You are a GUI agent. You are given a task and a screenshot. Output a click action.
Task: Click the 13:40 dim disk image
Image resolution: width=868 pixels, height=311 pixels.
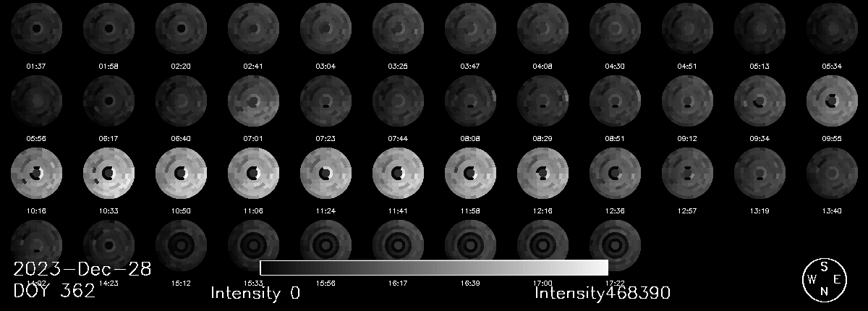832,174
